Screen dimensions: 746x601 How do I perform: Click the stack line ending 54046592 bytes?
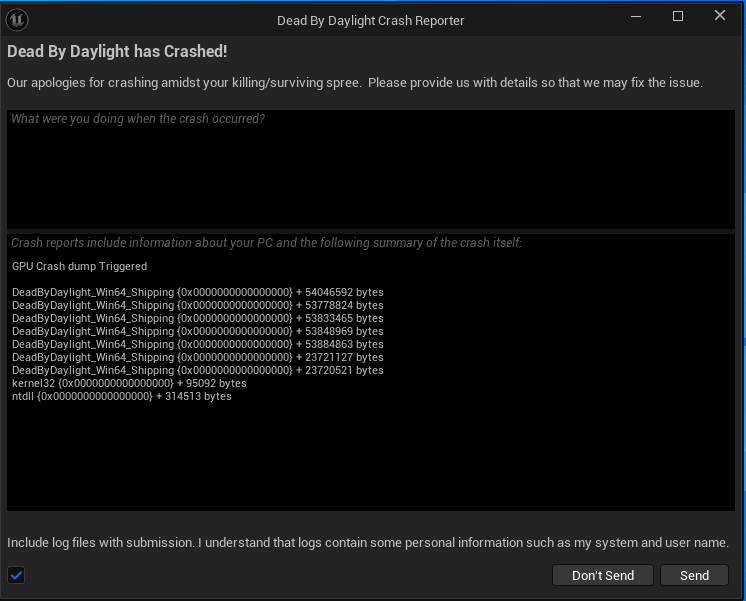click(x=197, y=292)
